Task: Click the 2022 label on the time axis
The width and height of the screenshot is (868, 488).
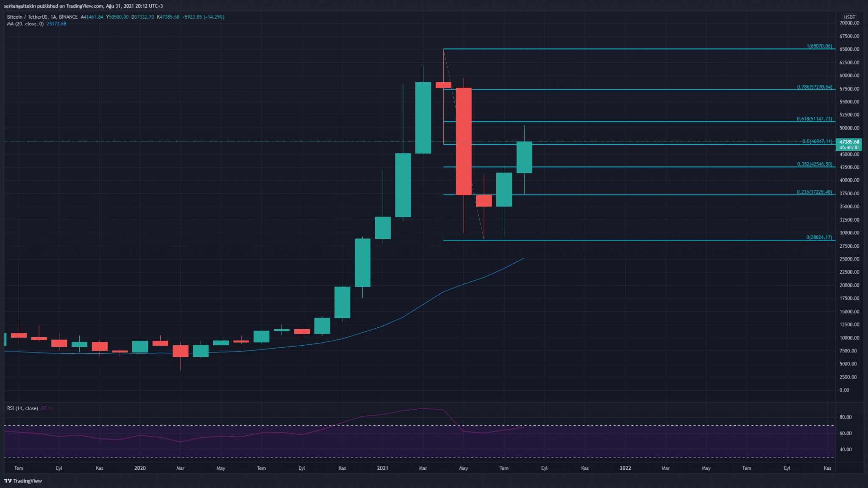Action: tap(625, 468)
